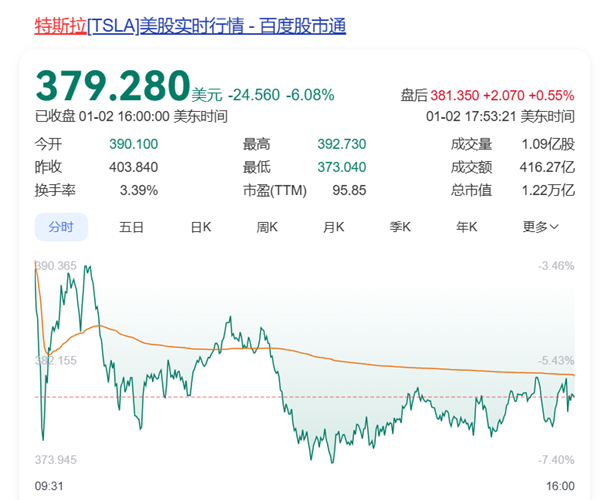Viewport: 600px width, 500px height.
Task: Open the 月K chart tab
Action: point(334,227)
